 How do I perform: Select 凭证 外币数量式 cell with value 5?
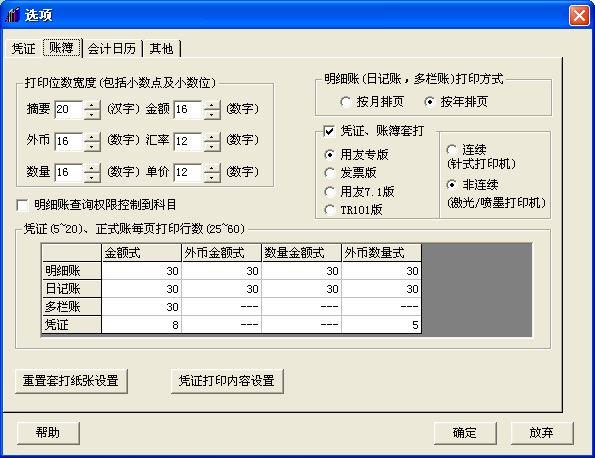[382, 325]
